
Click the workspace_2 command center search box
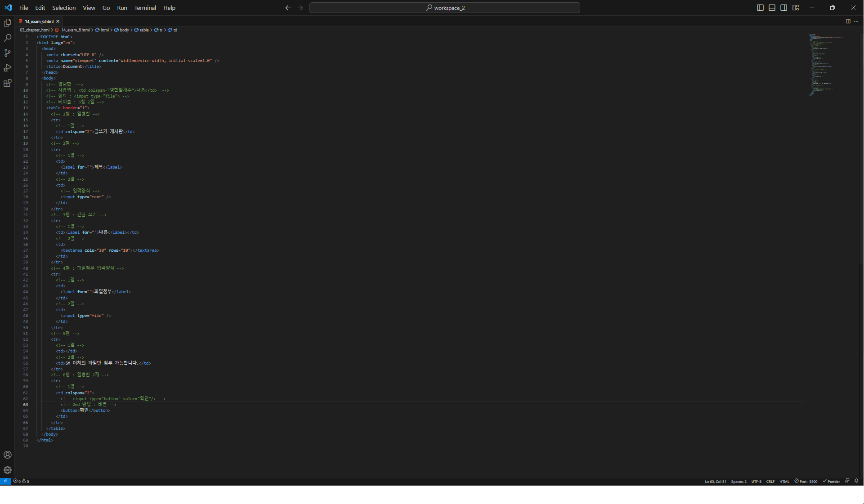444,8
